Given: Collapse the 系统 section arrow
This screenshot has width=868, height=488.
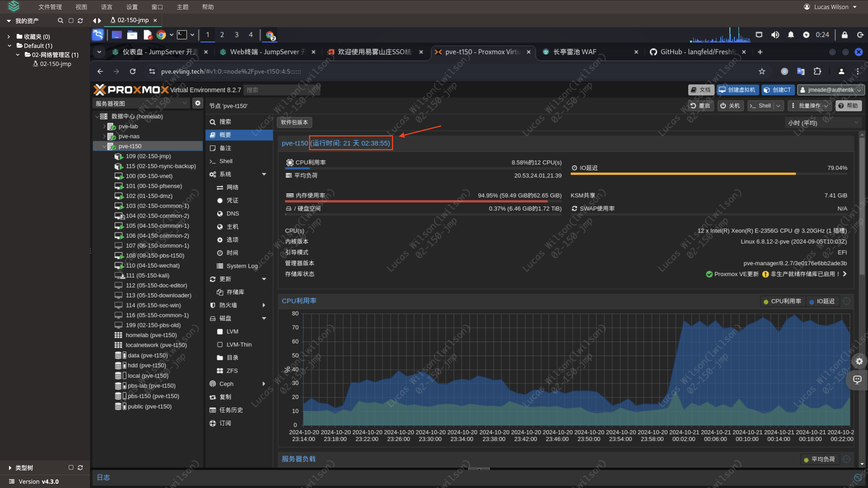Looking at the screenshot, I should tap(264, 174).
